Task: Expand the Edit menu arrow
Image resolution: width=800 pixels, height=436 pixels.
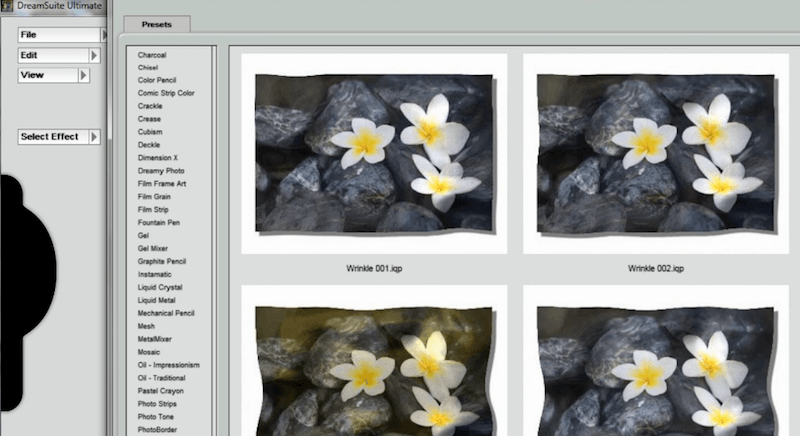Action: (x=94, y=55)
